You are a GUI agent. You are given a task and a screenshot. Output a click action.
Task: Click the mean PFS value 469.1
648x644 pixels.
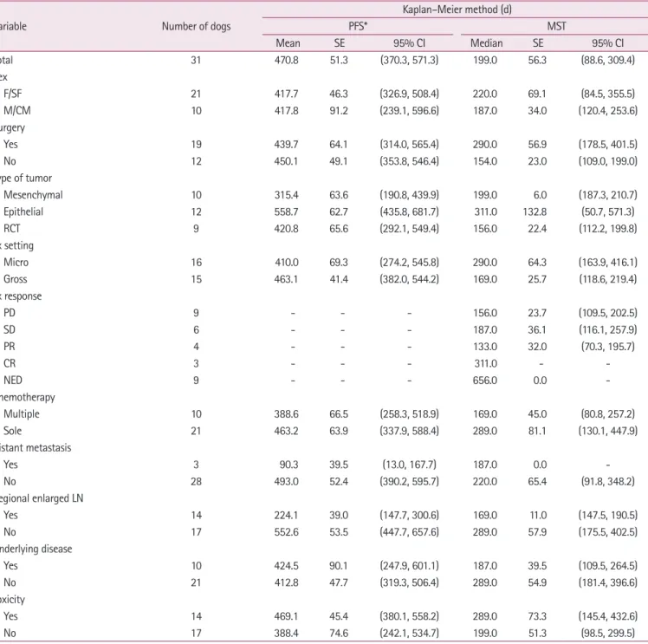[287, 616]
